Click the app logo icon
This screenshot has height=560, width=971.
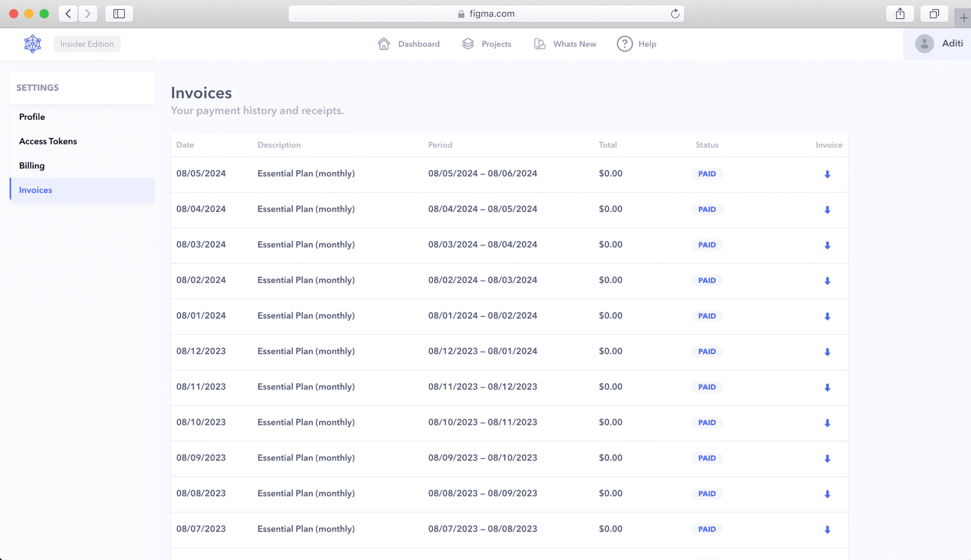(33, 44)
